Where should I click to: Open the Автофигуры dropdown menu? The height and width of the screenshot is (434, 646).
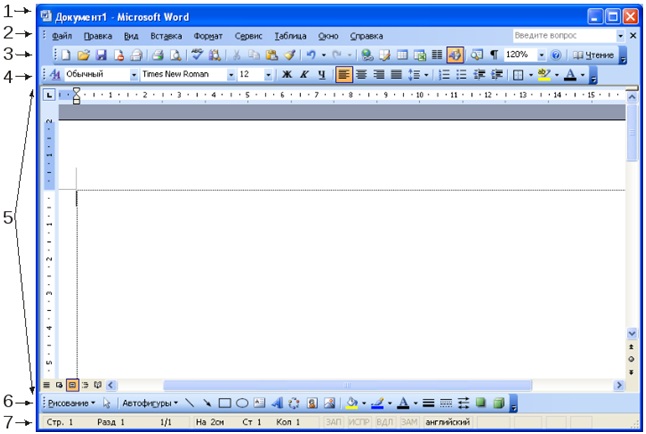tap(150, 403)
